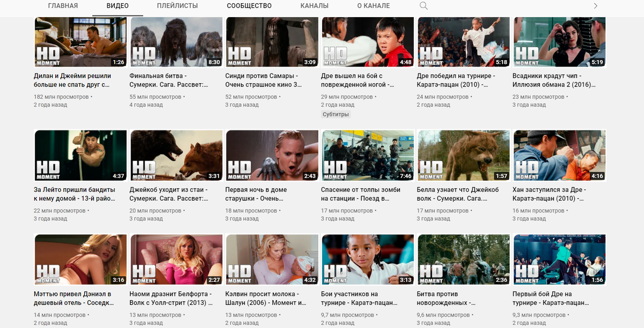Click title Хан заступился за Дре
The width and height of the screenshot is (644, 328).
point(550,194)
